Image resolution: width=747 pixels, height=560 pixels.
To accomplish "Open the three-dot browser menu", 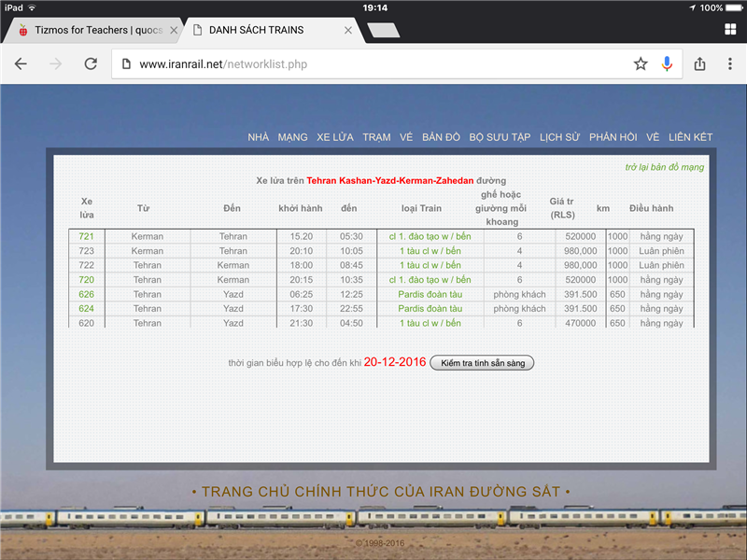I will point(730,63).
